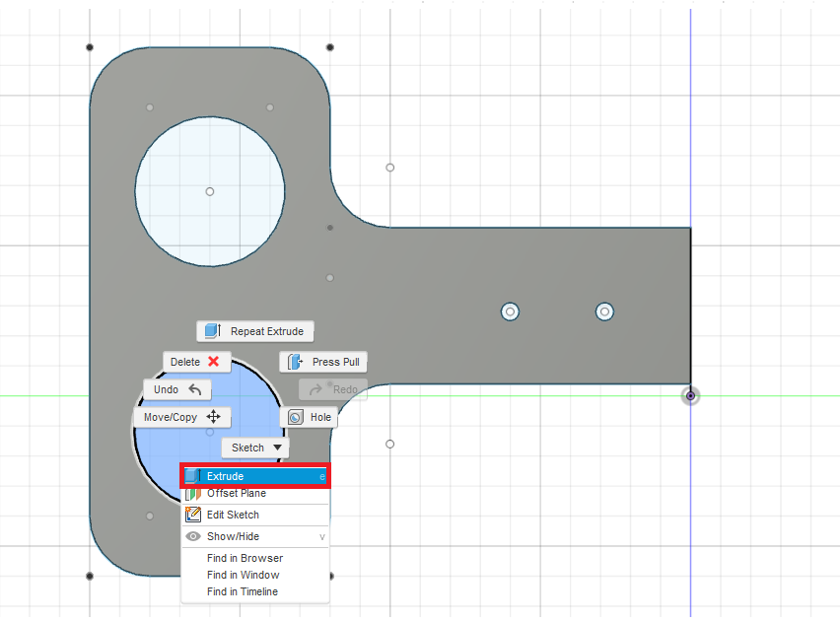Click the Move/Copy four-arrow icon

(213, 417)
